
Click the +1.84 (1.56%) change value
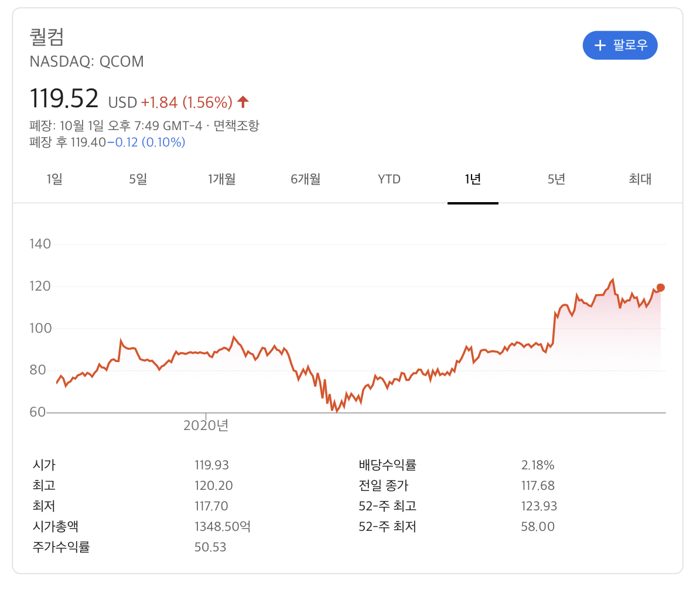187,103
